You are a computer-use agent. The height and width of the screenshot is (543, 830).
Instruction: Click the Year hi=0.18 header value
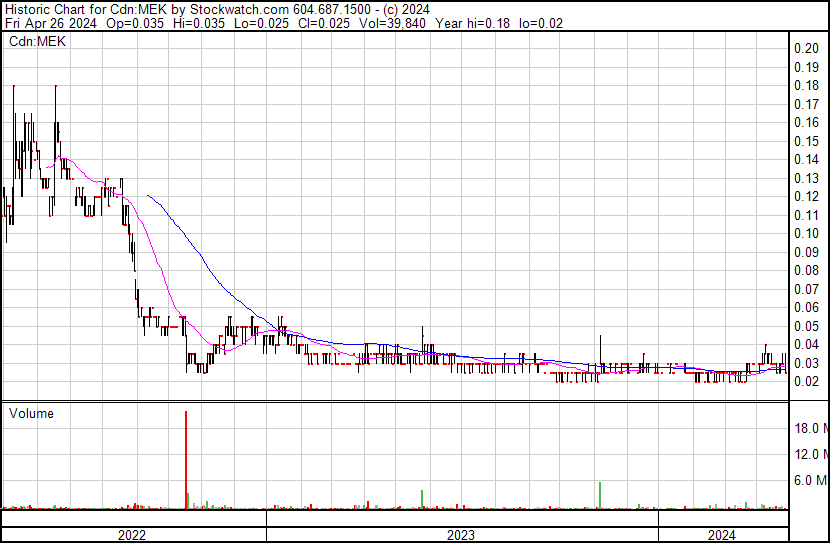click(472, 23)
